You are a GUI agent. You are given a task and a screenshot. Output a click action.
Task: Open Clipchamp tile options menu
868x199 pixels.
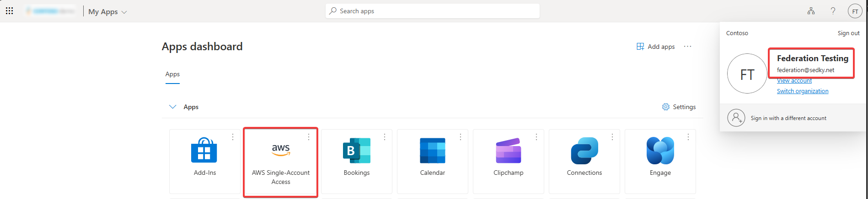(x=536, y=137)
